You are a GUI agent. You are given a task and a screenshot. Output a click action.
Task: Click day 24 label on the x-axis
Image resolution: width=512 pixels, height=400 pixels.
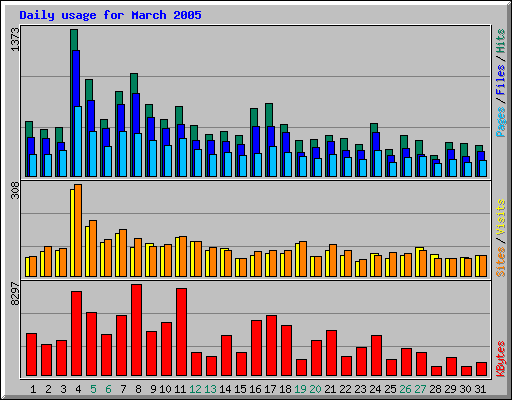375,389
